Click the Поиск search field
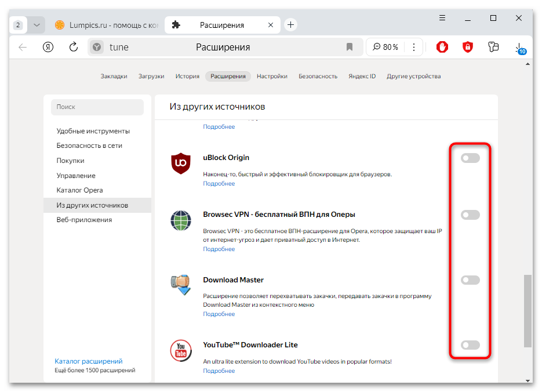This screenshot has height=392, width=542. pos(97,107)
